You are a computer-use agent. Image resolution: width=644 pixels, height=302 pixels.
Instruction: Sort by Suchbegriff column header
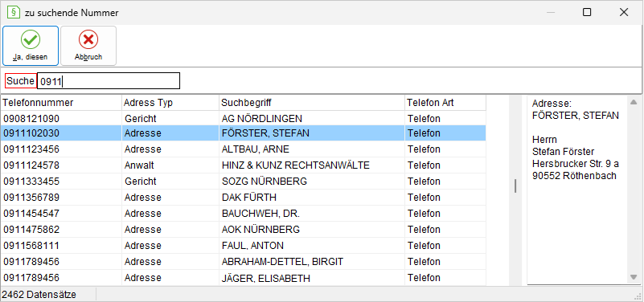point(312,103)
